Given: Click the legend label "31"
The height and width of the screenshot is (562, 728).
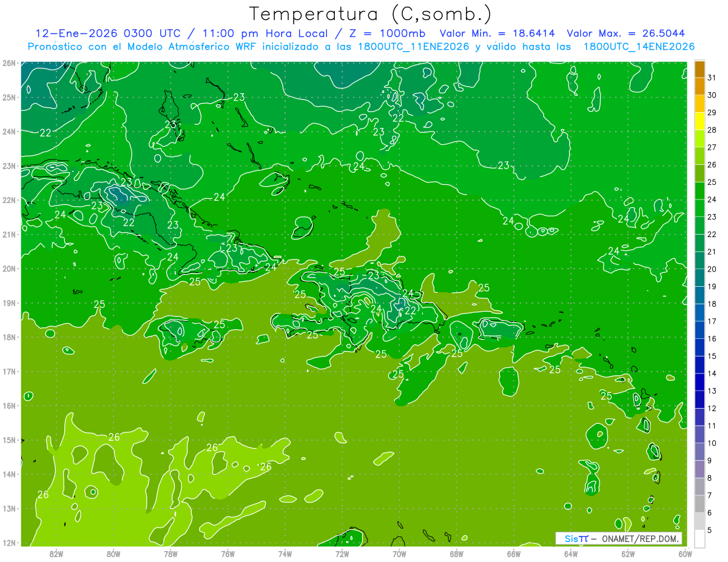Looking at the screenshot, I should pos(712,77).
